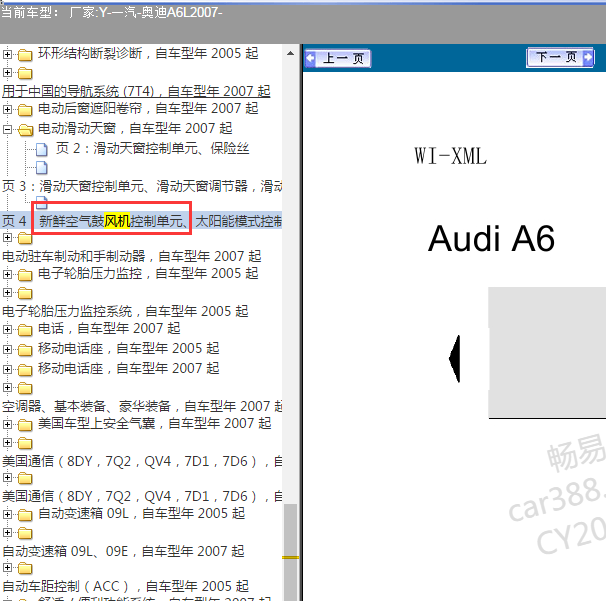The height and width of the screenshot is (601, 606).
Task: Select 空调器、基本装备、豪华装备 item
Action: [x=142, y=406]
